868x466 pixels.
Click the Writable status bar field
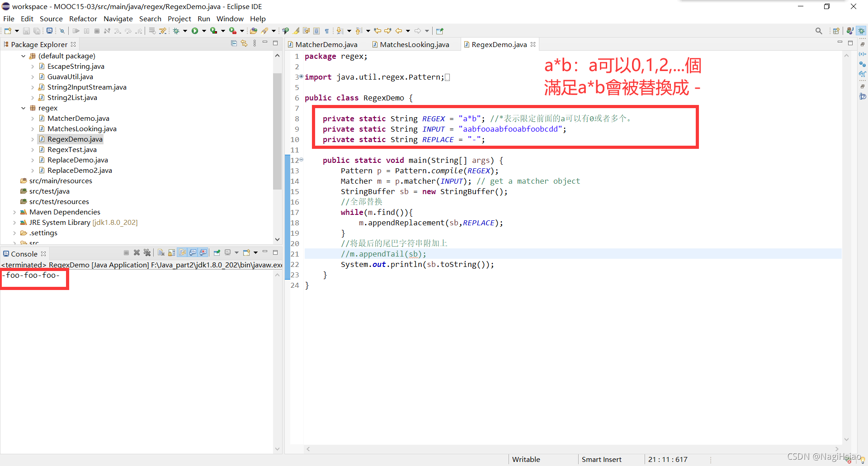[526, 459]
